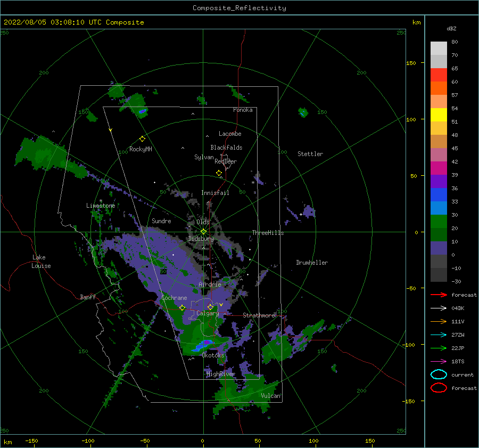The width and height of the screenshot is (479, 448).
Task: Click the yellow diamond marker above Calgary label
Action: pos(210,307)
